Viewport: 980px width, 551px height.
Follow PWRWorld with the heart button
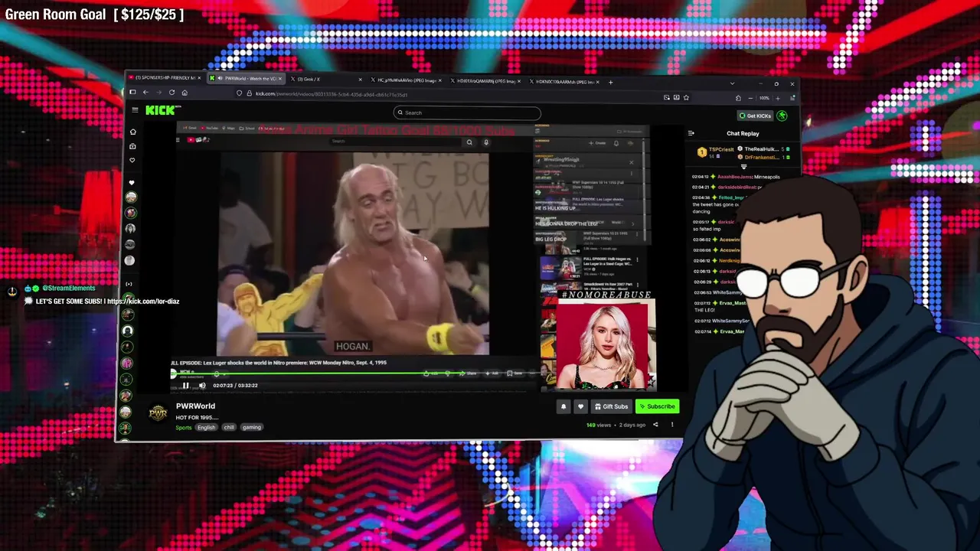[x=580, y=406]
